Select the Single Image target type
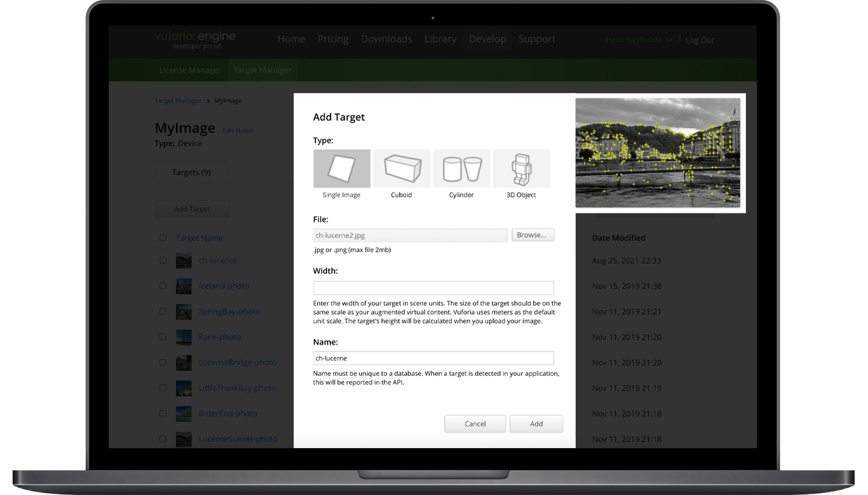The image size is (868, 495). point(341,168)
